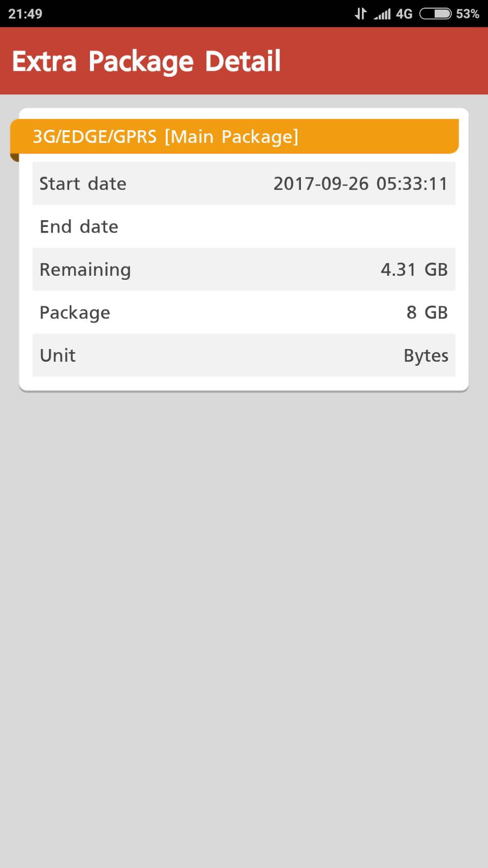Tap the Start date label
The image size is (488, 868).
click(83, 184)
